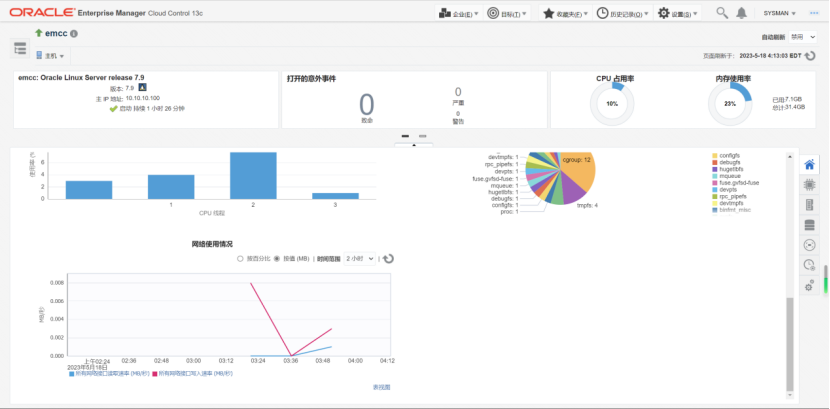The image size is (830, 409).
Task: Click the green checkmark uptime status icon
Action: click(113, 108)
